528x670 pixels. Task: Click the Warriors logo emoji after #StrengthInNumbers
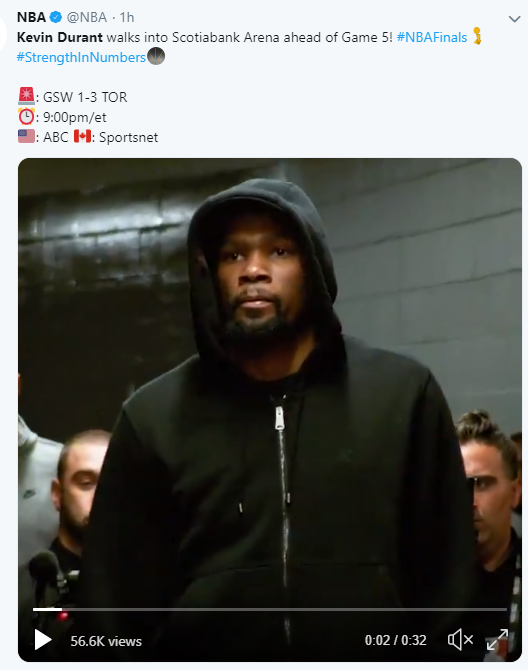point(156,56)
